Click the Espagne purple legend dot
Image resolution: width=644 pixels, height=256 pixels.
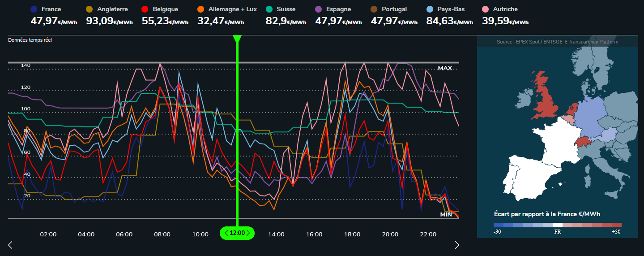(x=319, y=9)
